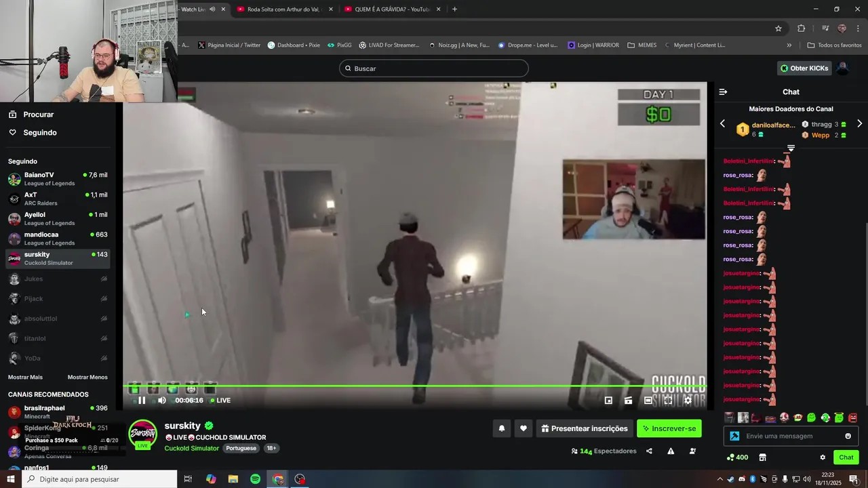The image size is (868, 488).
Task: Send message with green Chat button
Action: 846,457
